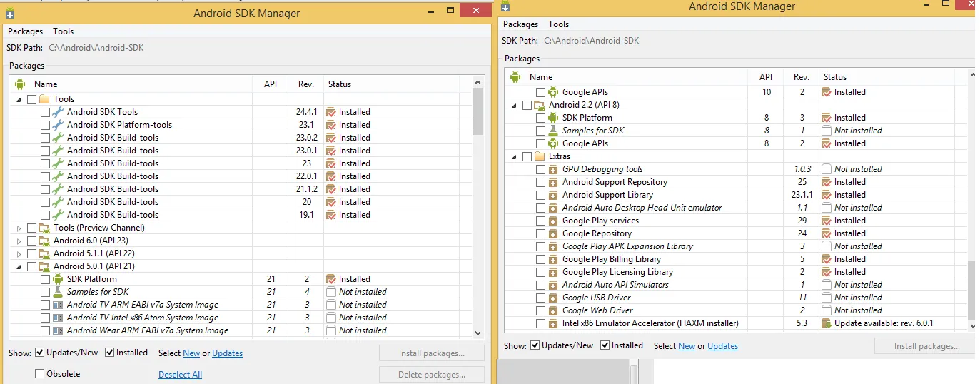
Task: Select the Google Play Billing Library row
Action: pyautogui.click(x=736, y=259)
